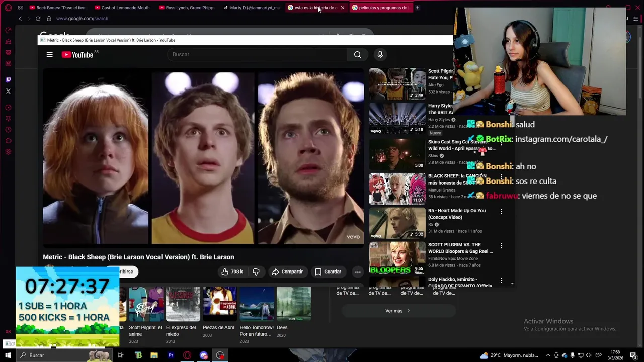Launch File Explorer from taskbar
The width and height of the screenshot is (644, 362).
[154, 355]
